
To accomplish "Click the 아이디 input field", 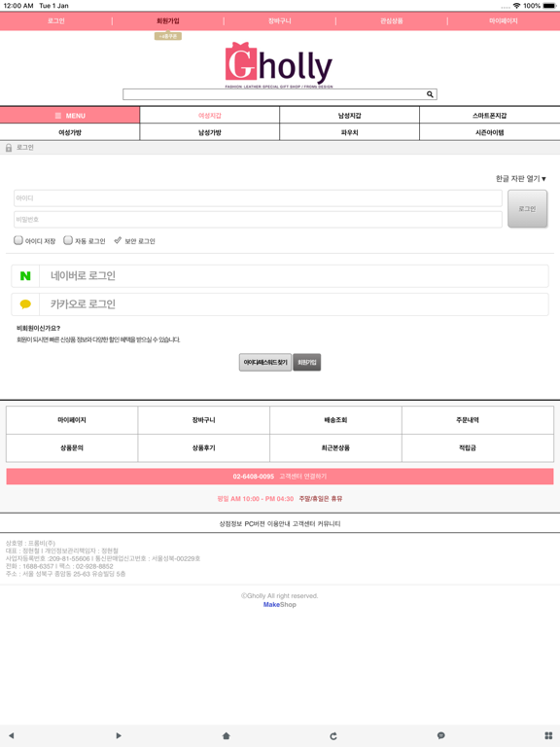I will coord(258,198).
